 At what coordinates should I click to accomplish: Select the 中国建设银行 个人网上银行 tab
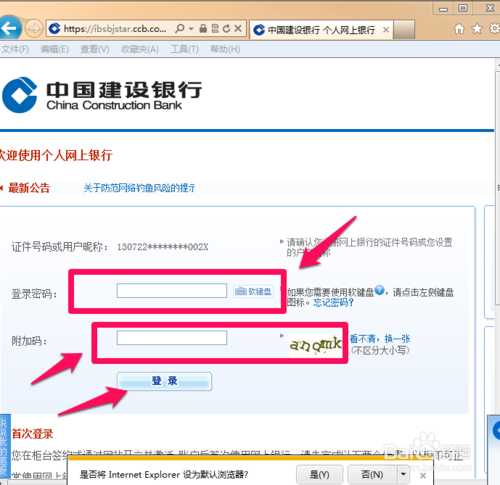click(321, 30)
